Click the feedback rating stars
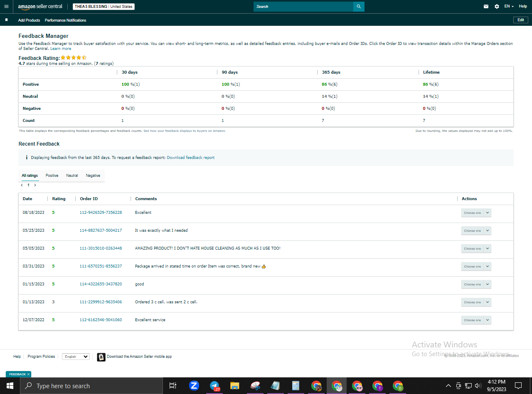This screenshot has width=532, height=394. pyautogui.click(x=74, y=58)
